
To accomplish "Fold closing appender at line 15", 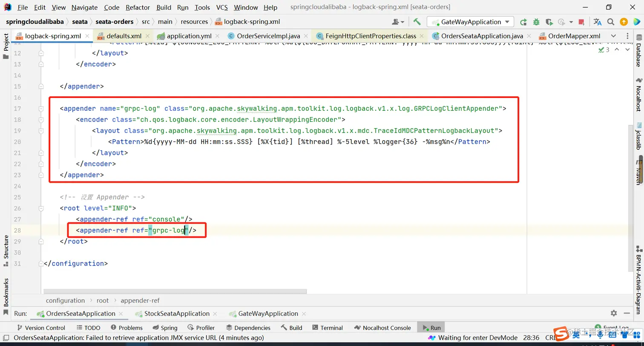I will pos(41,86).
